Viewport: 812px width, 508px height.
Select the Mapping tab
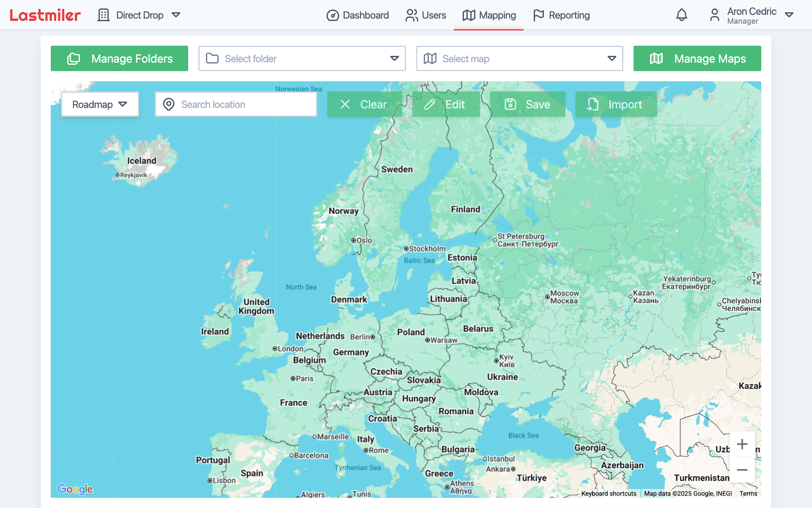(489, 15)
